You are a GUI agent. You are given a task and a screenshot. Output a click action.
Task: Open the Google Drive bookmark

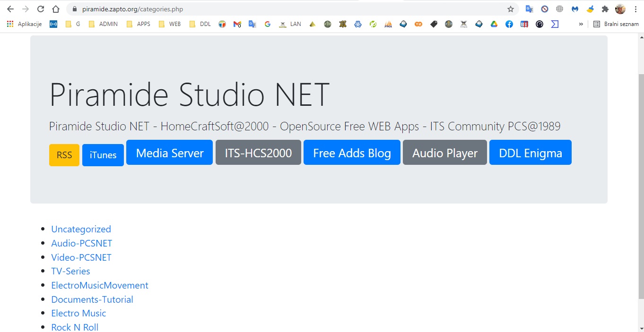(x=494, y=24)
